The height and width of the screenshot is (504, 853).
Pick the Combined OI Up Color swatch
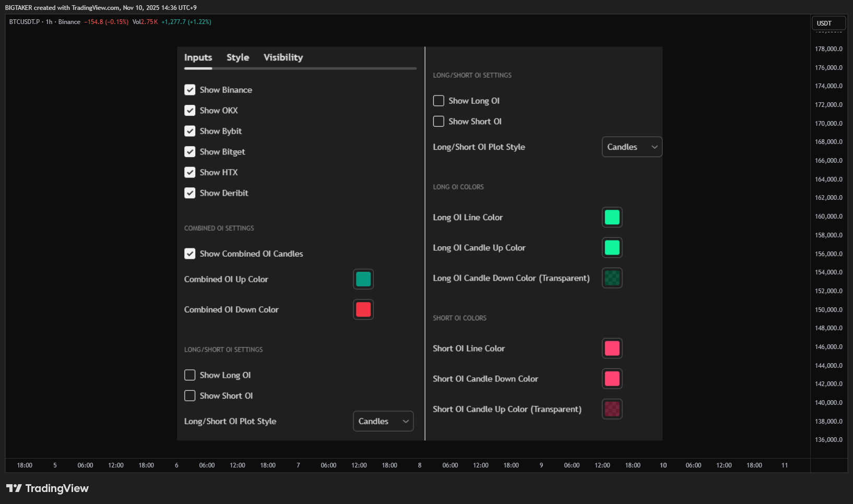click(x=363, y=279)
